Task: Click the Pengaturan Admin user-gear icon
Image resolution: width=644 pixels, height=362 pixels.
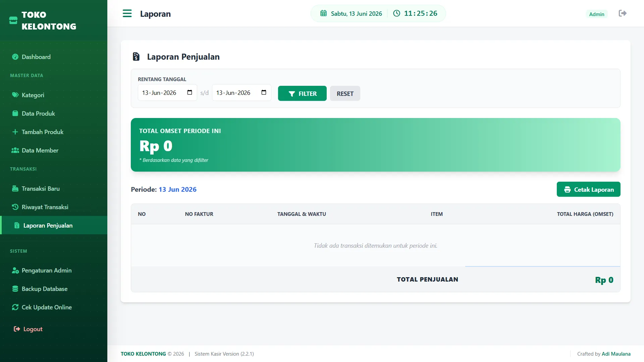Action: 15,270
